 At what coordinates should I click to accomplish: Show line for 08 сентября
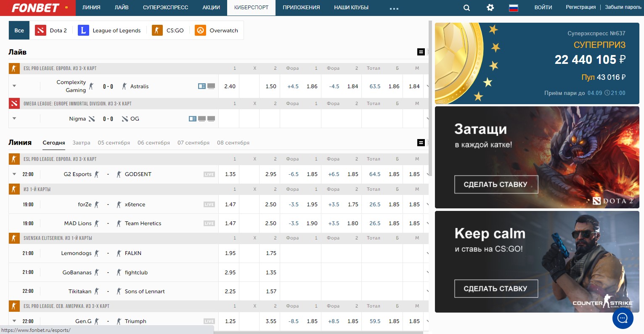tap(233, 143)
